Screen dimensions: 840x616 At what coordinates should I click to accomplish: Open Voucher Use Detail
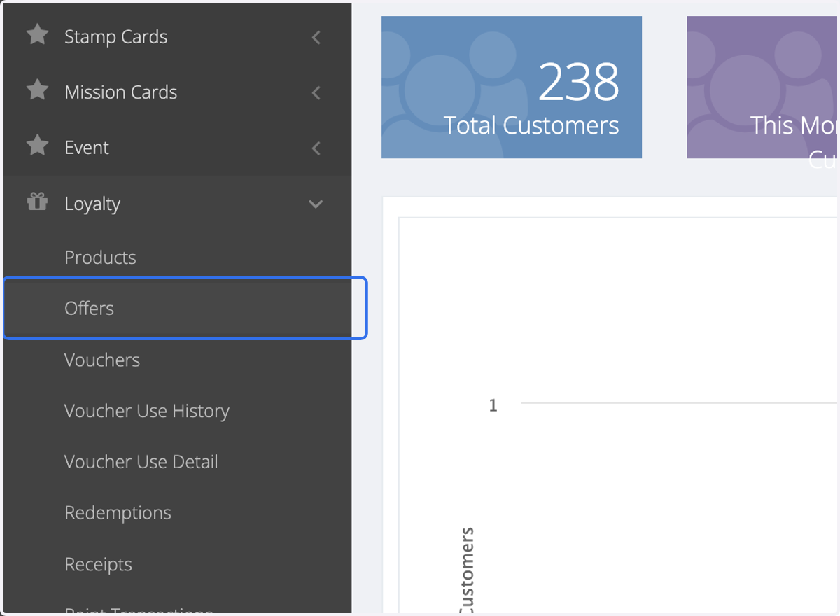(x=141, y=462)
